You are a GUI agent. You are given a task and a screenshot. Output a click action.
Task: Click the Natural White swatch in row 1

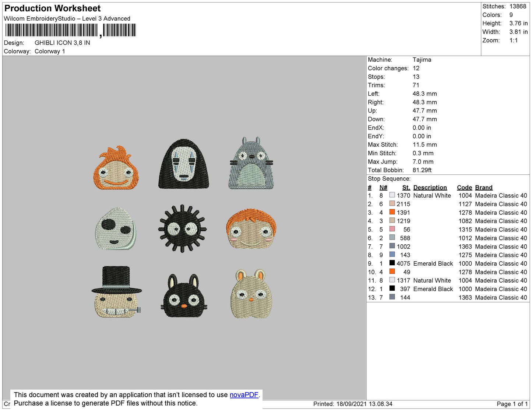click(392, 195)
